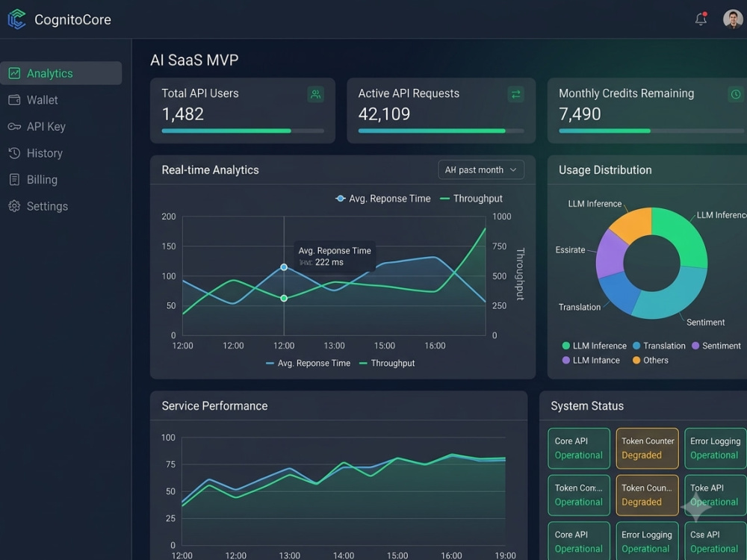Click the teal donut chart segment
The image size is (747, 560).
tap(673, 296)
